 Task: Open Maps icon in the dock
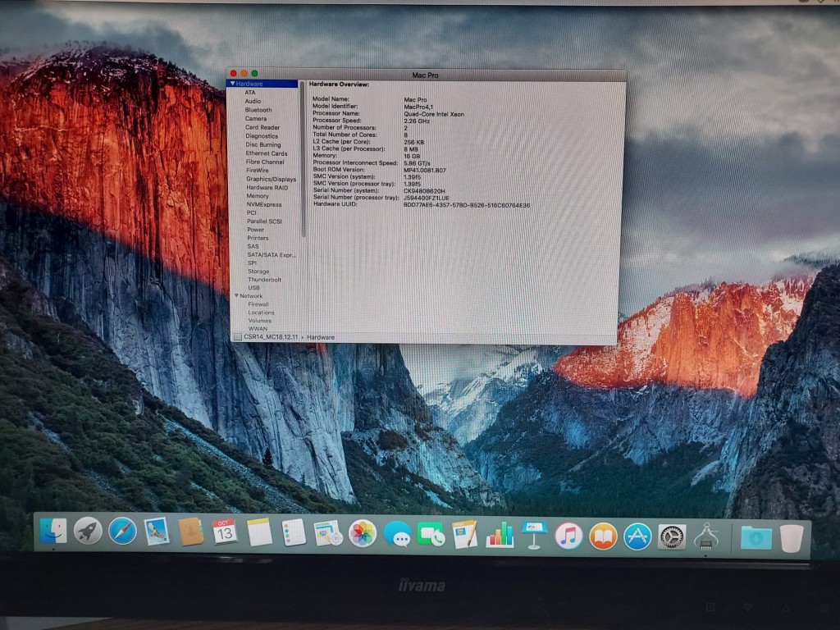coord(328,533)
